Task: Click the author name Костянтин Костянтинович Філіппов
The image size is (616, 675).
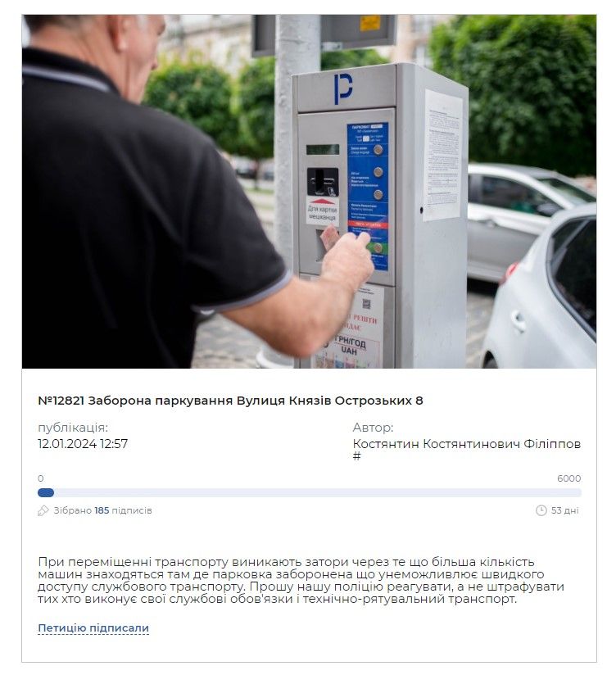Action: coord(467,444)
